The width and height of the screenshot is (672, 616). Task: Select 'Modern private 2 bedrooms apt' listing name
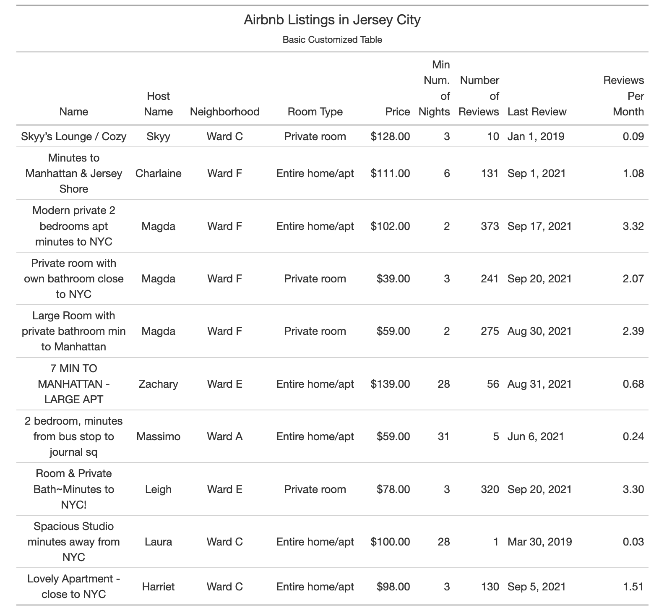74,226
